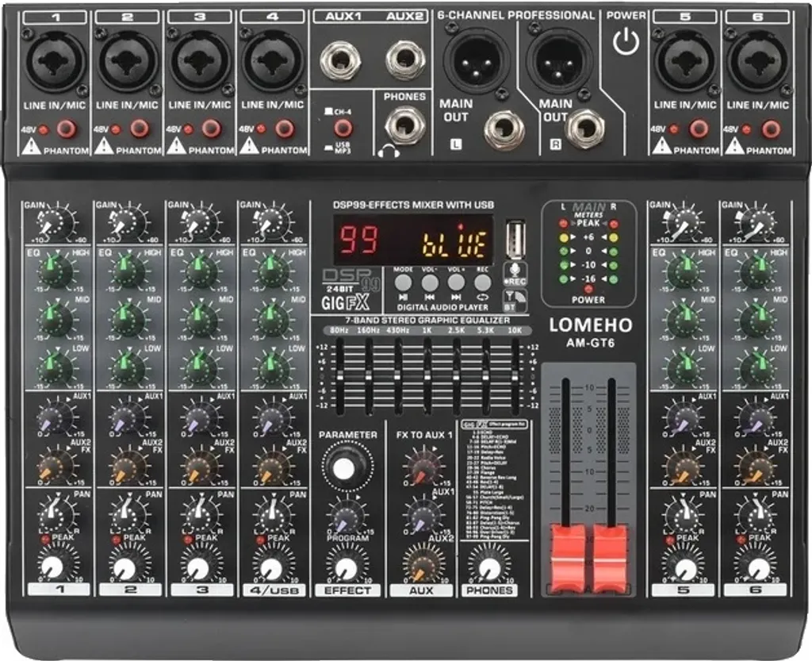Click the orange bLUE display readout
The height and width of the screenshot is (661, 812).
pos(454,244)
